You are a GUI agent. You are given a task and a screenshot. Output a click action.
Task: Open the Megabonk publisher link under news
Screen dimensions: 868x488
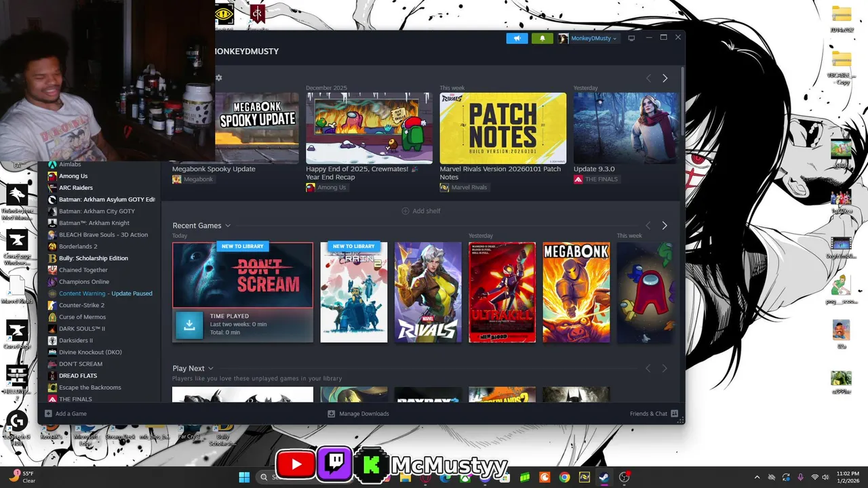coord(193,180)
